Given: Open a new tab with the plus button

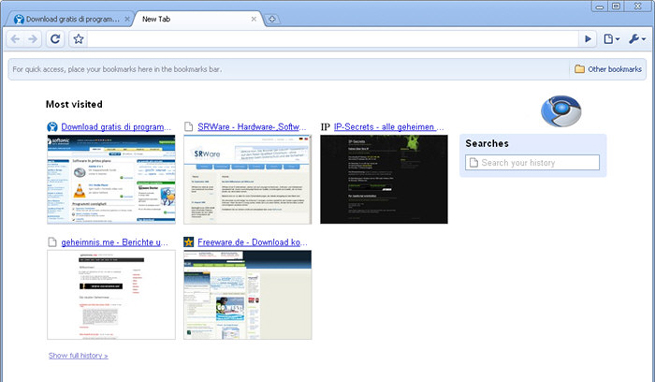Looking at the screenshot, I should coord(272,19).
